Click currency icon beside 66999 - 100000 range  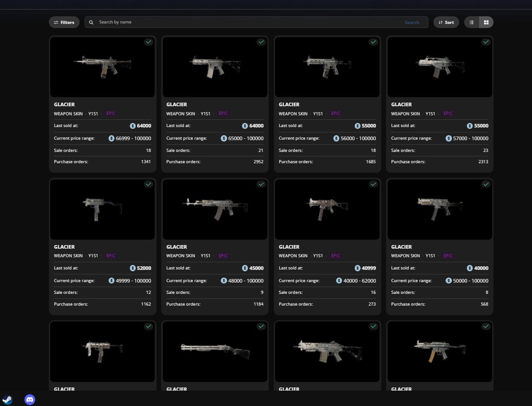(111, 138)
